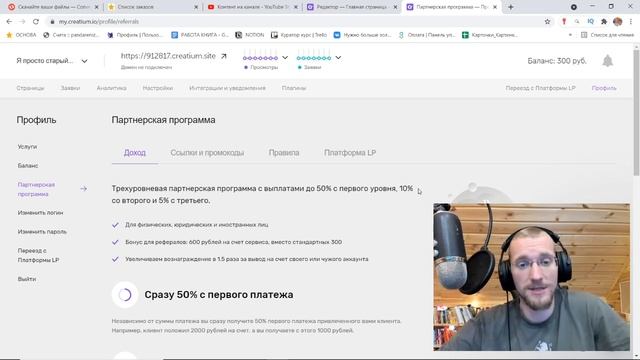Close the Редактор tab
This screenshot has height=360, width=640.
point(395,7)
